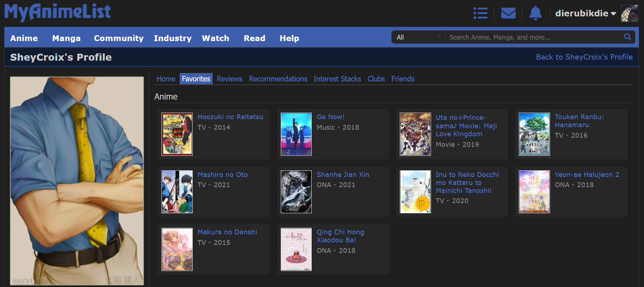This screenshot has height=287, width=644.
Task: Click the TV · 2016 text
Action: click(571, 136)
